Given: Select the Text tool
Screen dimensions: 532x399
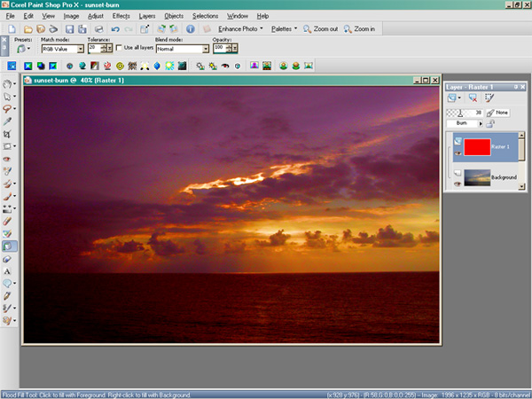Looking at the screenshot, I should (x=7, y=271).
